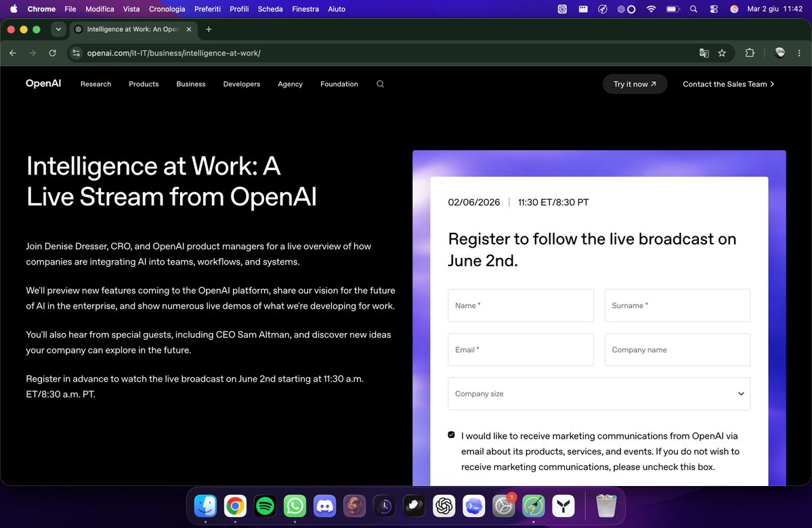Open the Apple menu
812x528 pixels.
[14, 9]
